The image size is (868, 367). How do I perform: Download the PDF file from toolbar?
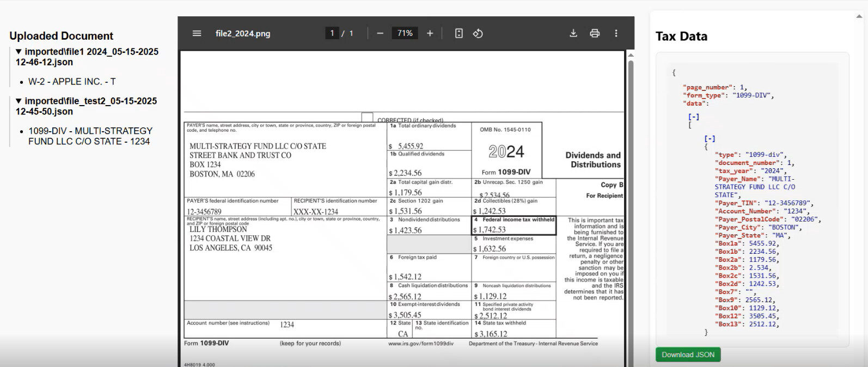pos(573,33)
